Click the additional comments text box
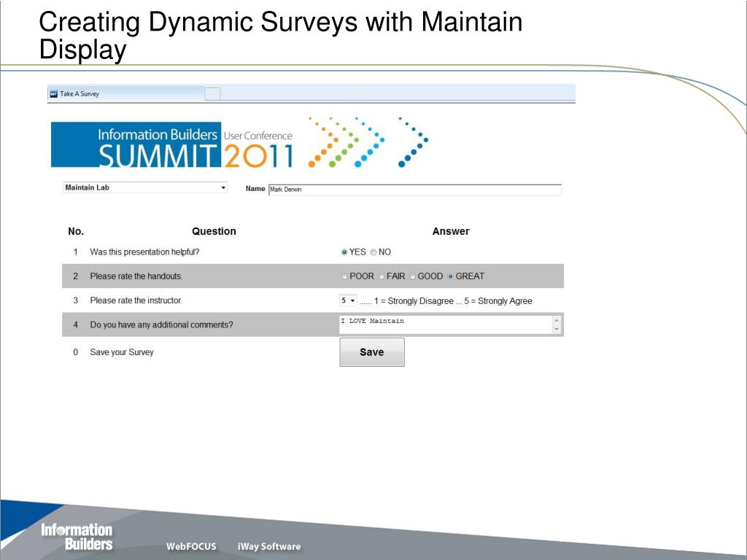This screenshot has width=747, height=560. click(x=445, y=324)
